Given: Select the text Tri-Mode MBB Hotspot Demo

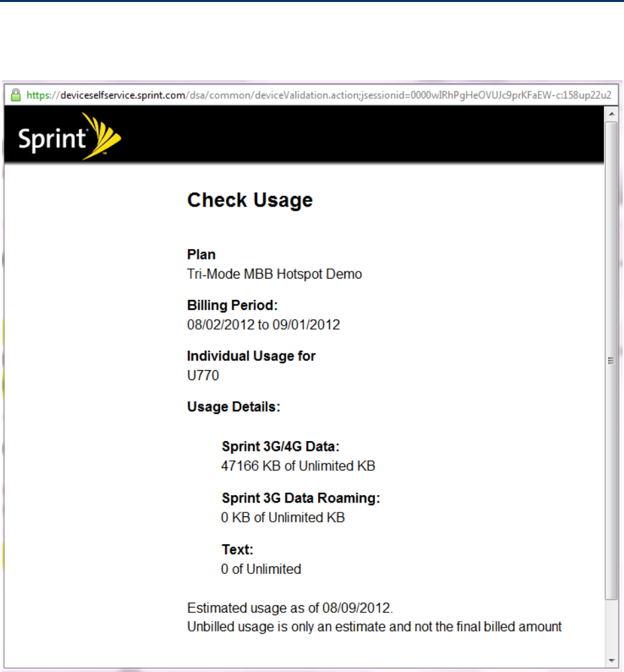Looking at the screenshot, I should [274, 274].
